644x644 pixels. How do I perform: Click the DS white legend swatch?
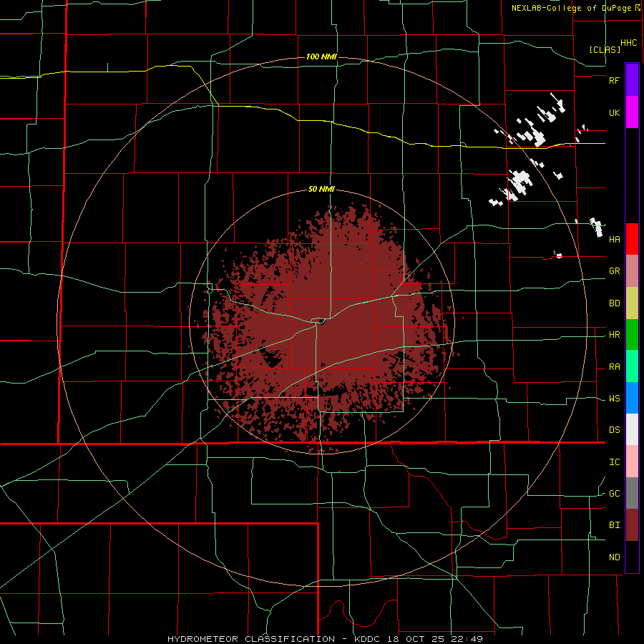coord(632,429)
